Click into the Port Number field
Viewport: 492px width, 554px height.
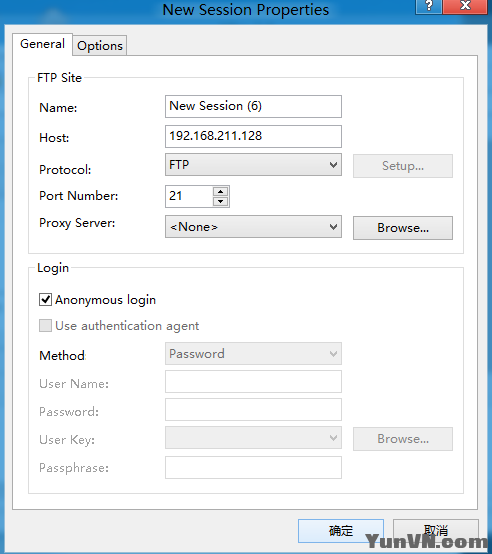tap(189, 196)
